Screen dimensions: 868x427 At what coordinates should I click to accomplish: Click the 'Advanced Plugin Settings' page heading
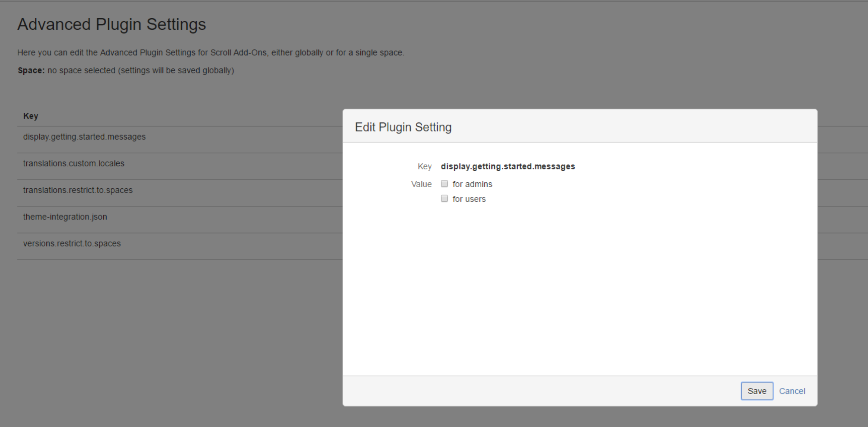111,24
